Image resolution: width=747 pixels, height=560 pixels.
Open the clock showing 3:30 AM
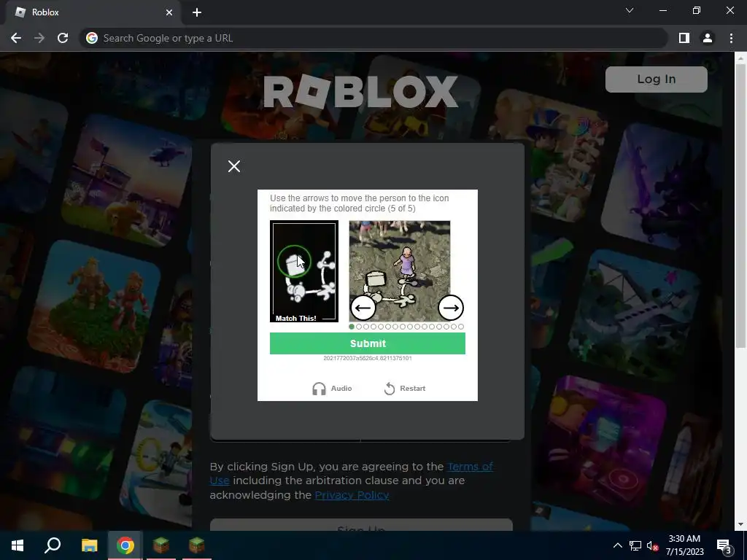[x=684, y=545]
